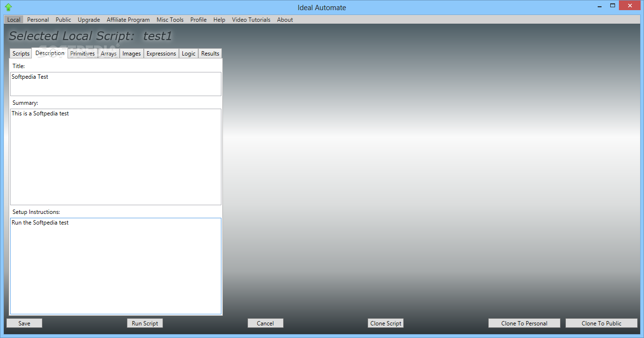This screenshot has width=644, height=338.
Task: Open the Personal menu
Action: pyautogui.click(x=38, y=20)
